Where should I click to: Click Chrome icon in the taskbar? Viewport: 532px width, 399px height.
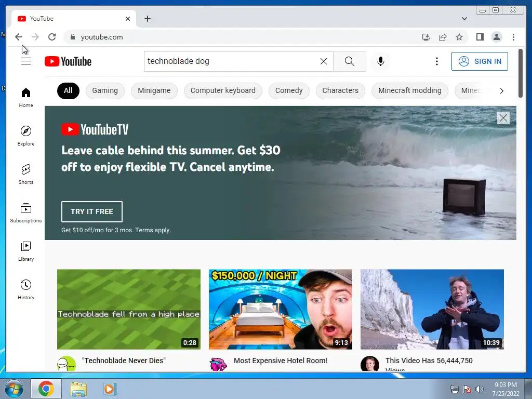click(46, 389)
